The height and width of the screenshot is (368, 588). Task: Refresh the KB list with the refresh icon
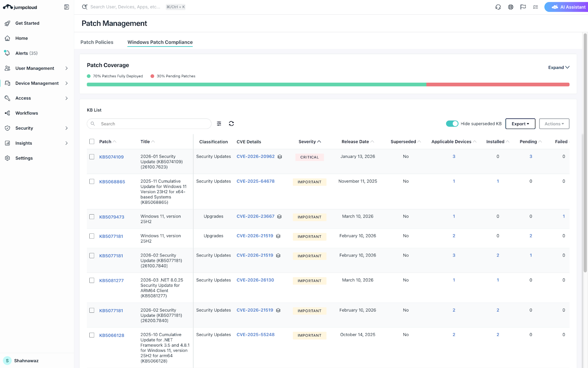click(x=231, y=123)
